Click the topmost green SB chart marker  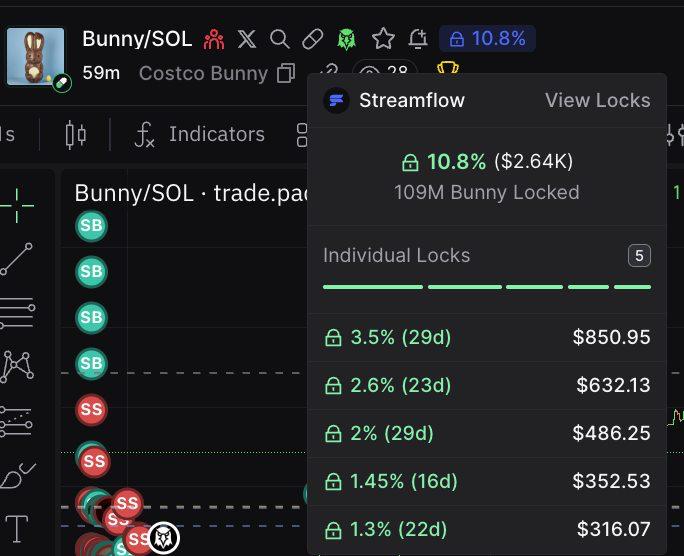[91, 226]
